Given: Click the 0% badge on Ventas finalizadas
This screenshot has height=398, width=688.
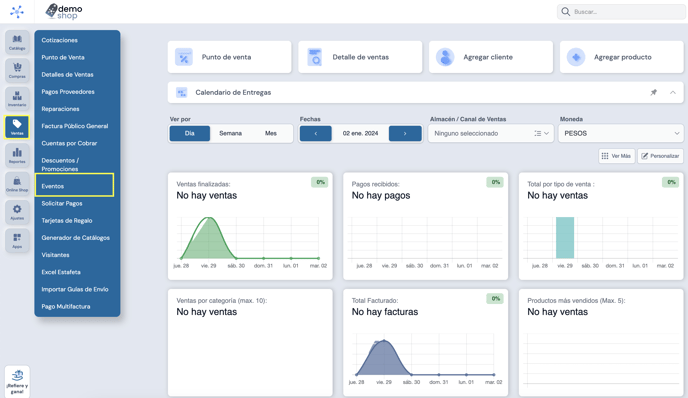Looking at the screenshot, I should pos(320,182).
